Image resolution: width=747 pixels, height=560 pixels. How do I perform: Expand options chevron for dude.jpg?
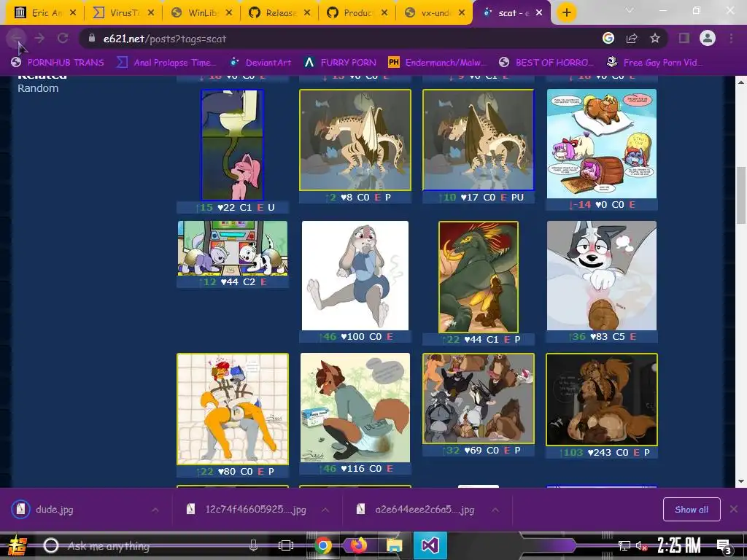[x=155, y=510]
